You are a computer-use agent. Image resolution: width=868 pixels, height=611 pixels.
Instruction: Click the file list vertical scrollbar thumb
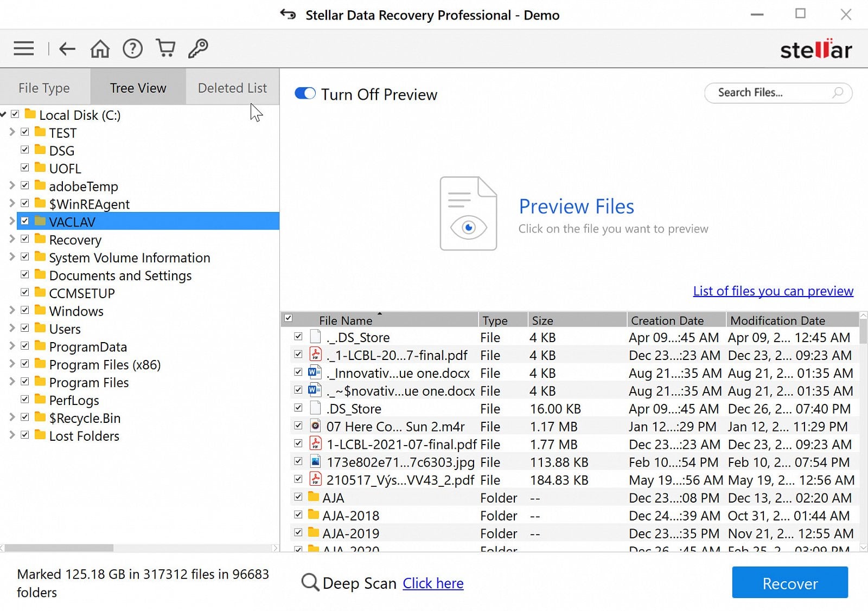click(863, 331)
